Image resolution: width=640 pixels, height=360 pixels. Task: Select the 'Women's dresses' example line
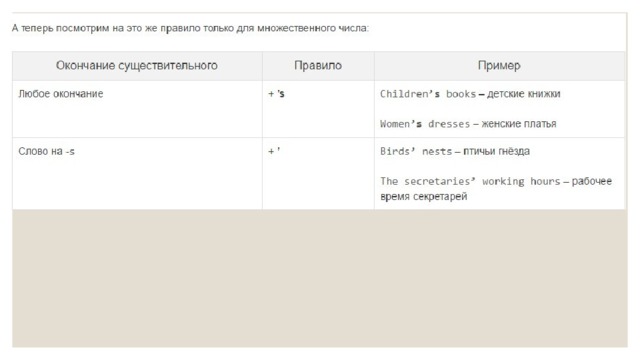pos(468,124)
